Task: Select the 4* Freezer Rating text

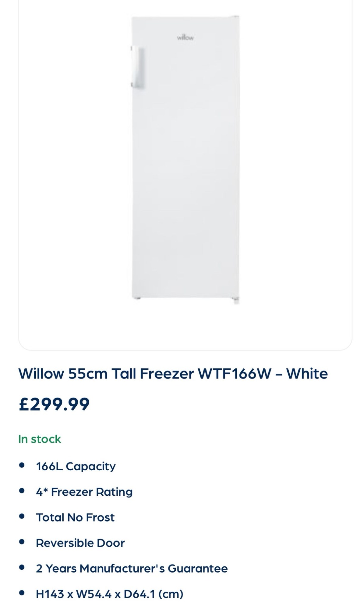Action: [x=84, y=492]
